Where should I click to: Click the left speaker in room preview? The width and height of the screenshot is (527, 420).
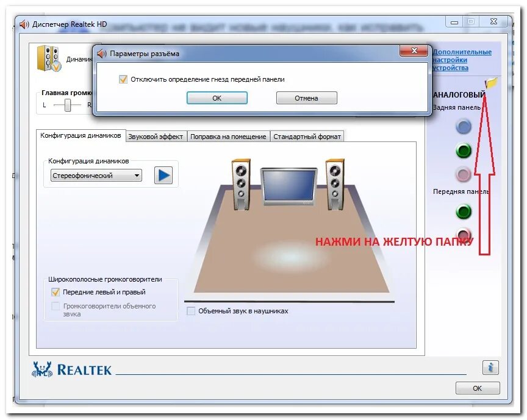click(241, 184)
